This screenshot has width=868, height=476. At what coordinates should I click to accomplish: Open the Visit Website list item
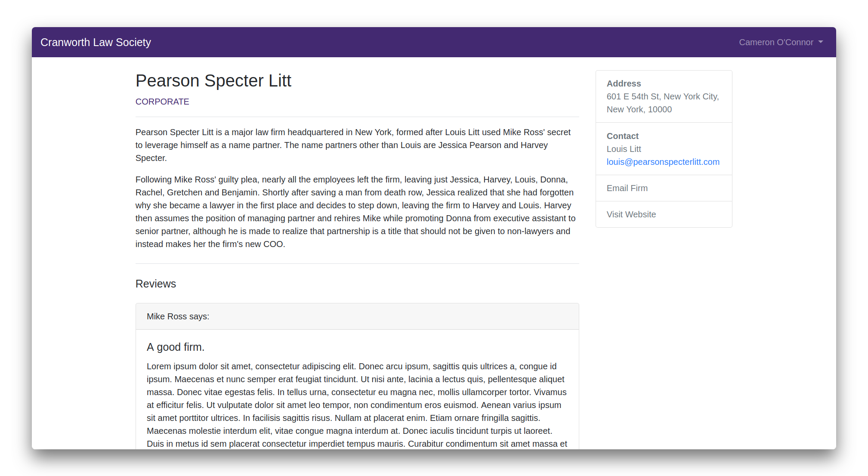point(631,214)
